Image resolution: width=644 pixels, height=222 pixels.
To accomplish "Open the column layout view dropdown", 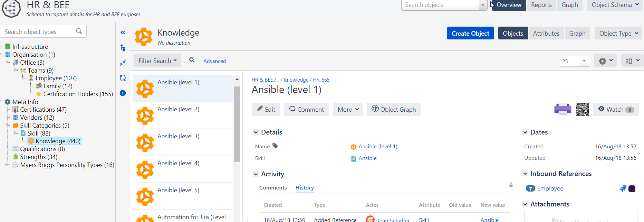I will pyautogui.click(x=632, y=61).
